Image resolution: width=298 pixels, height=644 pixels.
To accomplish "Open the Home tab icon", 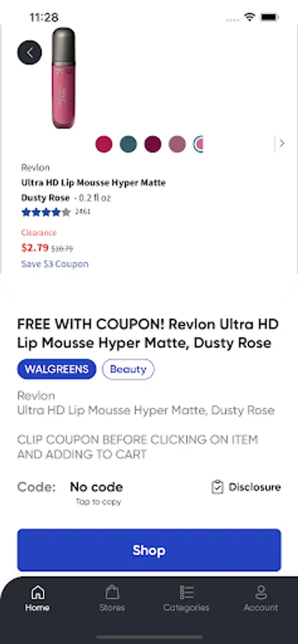I will pyautogui.click(x=38, y=592).
